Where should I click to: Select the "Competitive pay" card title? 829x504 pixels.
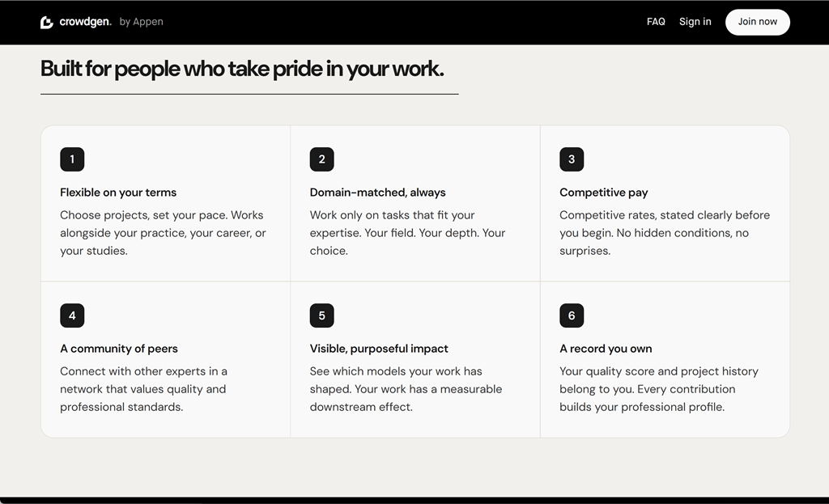tap(604, 193)
